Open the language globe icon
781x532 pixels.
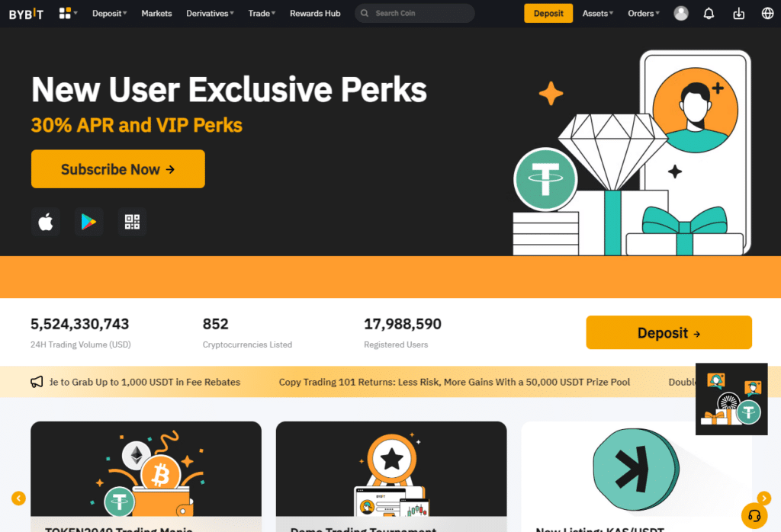(767, 14)
